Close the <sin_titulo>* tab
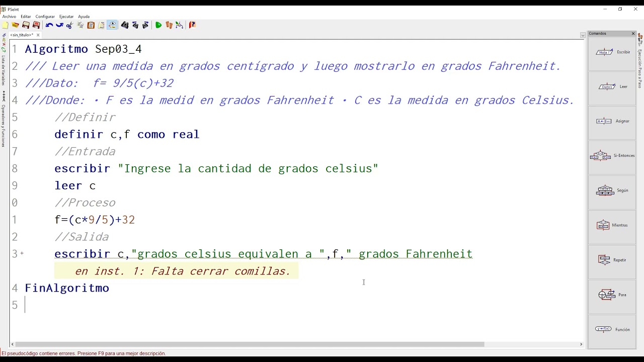Viewport: 644px width, 362px height. 38,35
